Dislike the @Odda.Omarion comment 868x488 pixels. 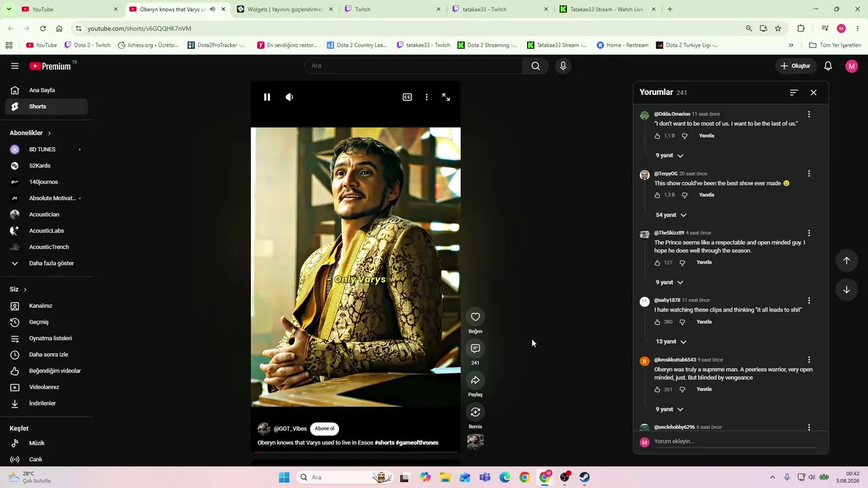[x=684, y=136]
